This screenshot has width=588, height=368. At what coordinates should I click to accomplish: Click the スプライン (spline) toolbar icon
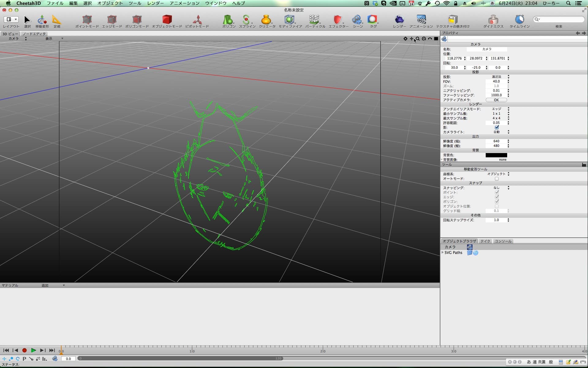tap(246, 20)
